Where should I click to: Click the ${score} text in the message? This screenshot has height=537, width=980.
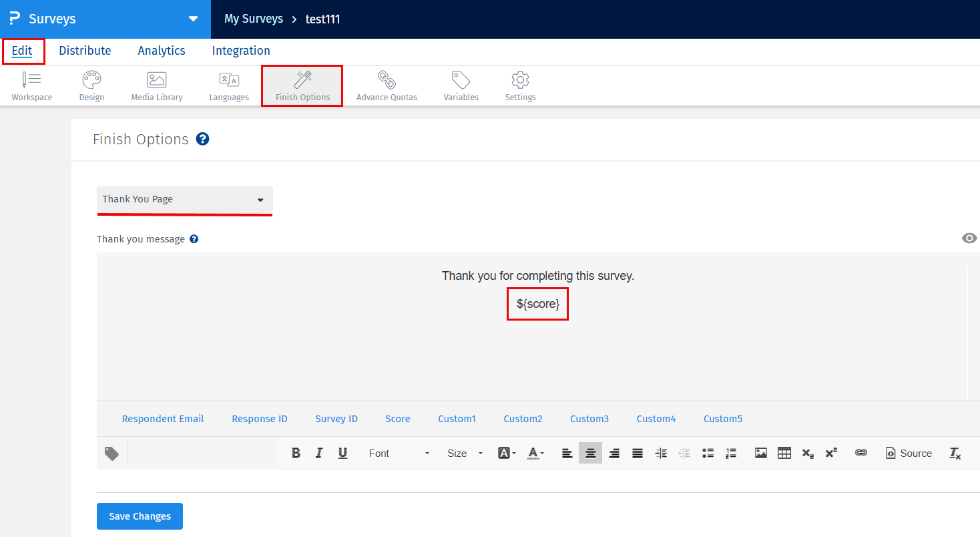pyautogui.click(x=538, y=304)
